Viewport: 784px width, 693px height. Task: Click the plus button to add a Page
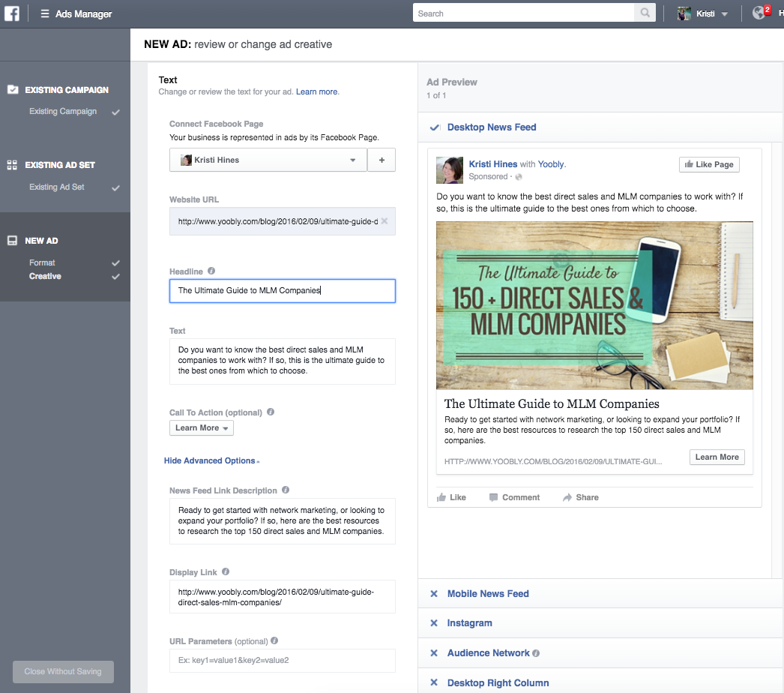tap(382, 160)
